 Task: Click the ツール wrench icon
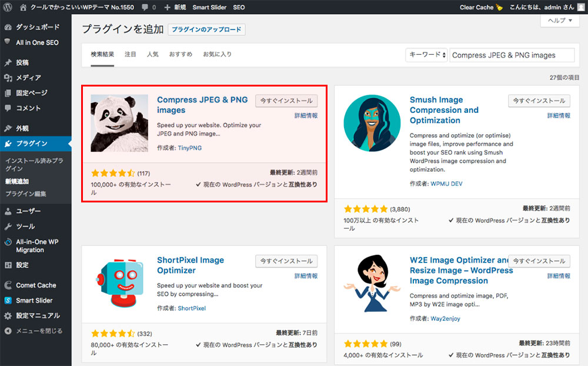(x=8, y=227)
